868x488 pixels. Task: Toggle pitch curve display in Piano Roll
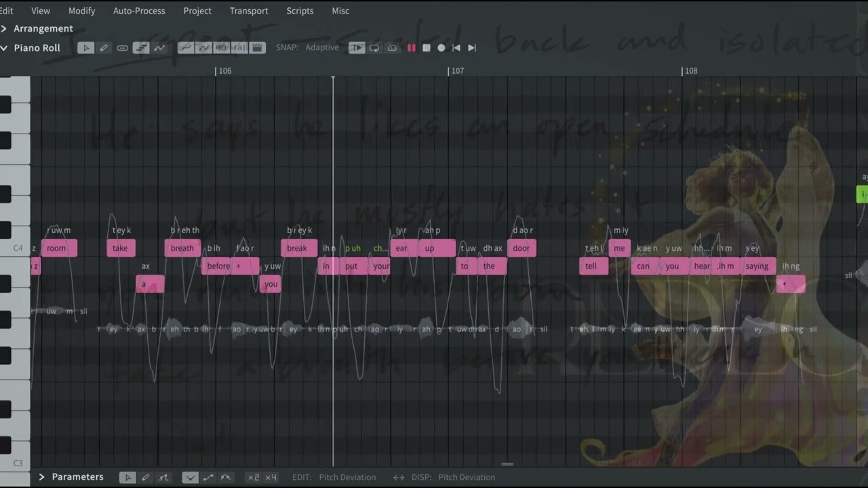tap(185, 47)
